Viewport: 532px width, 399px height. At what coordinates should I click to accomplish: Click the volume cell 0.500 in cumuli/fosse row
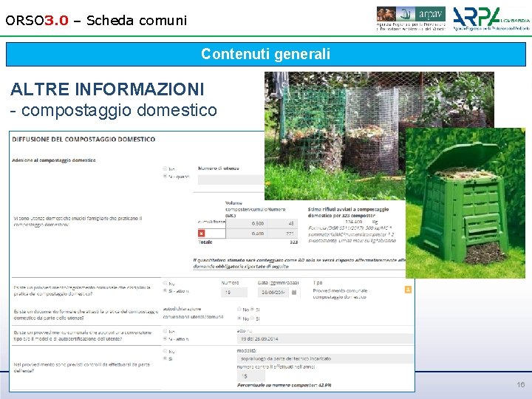point(246,223)
